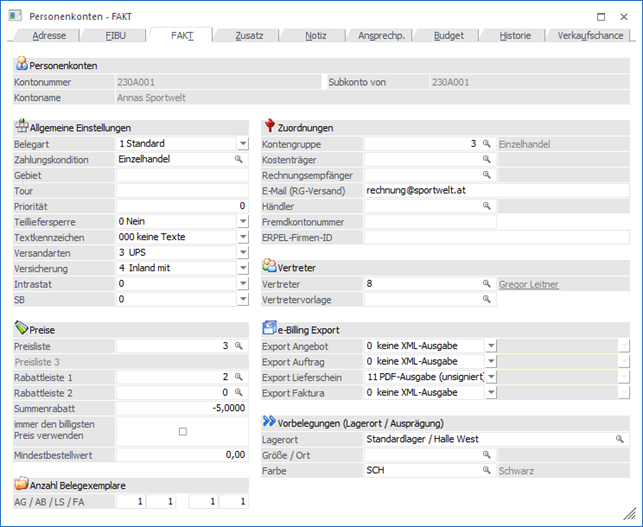Open the Händler search lookup icon
Screen dimensions: 643x527
click(487, 205)
